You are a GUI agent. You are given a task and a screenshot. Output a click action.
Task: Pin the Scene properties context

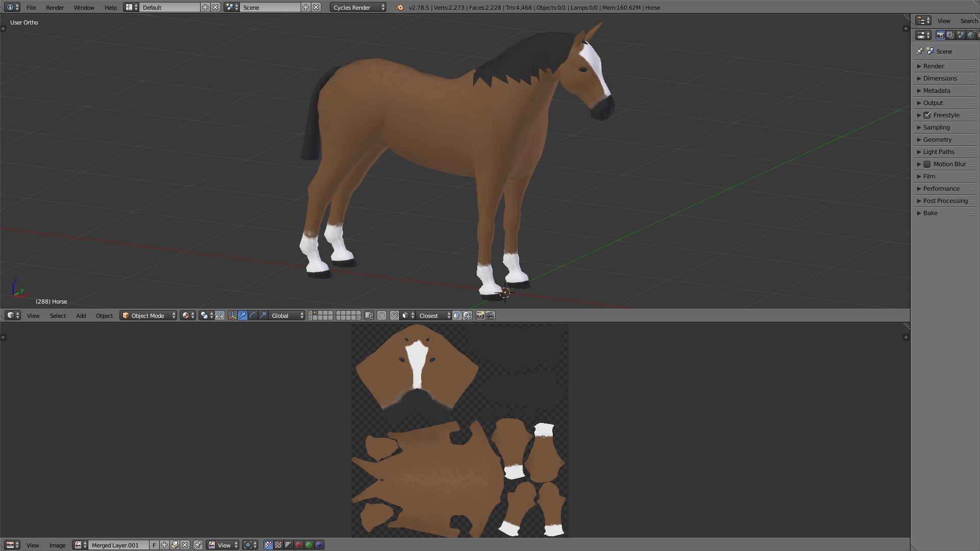coord(919,52)
